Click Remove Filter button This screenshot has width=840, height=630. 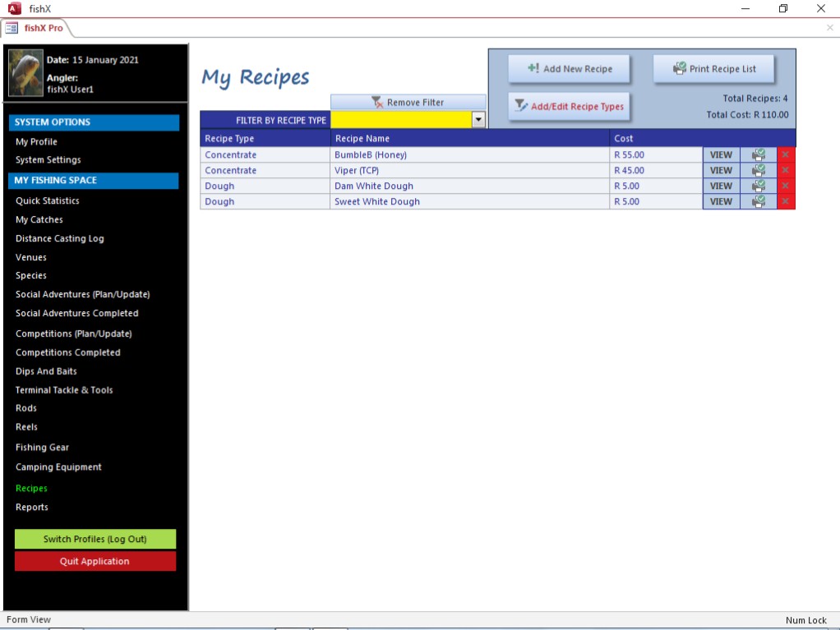408,103
